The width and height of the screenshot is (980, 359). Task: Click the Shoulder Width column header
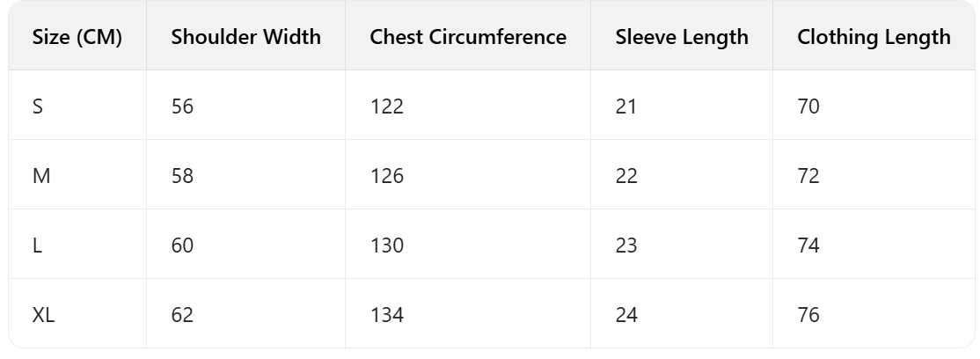[246, 37]
